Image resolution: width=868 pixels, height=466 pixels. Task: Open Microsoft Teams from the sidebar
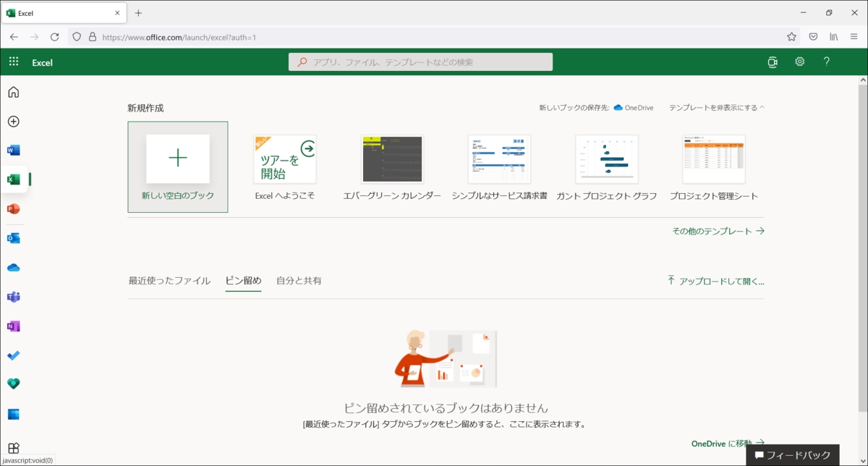click(13, 297)
